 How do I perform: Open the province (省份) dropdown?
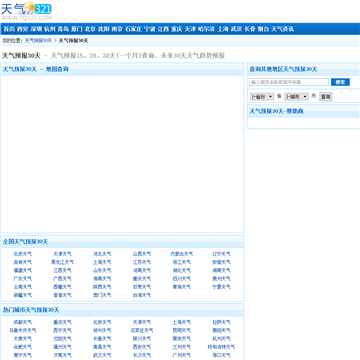262,97
